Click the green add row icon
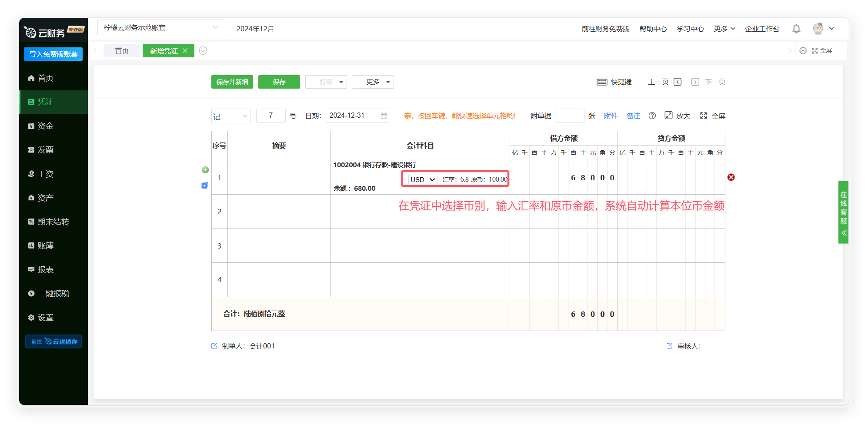The image size is (868, 424). (205, 170)
